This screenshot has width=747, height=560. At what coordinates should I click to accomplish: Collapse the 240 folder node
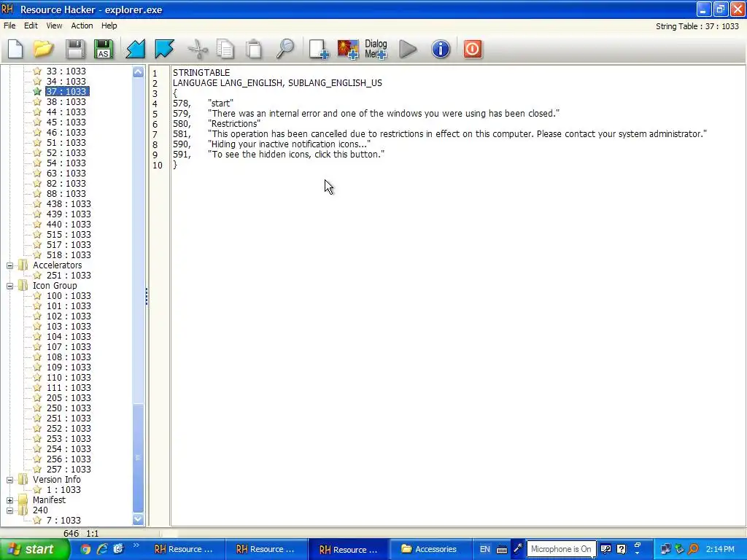coord(9,510)
